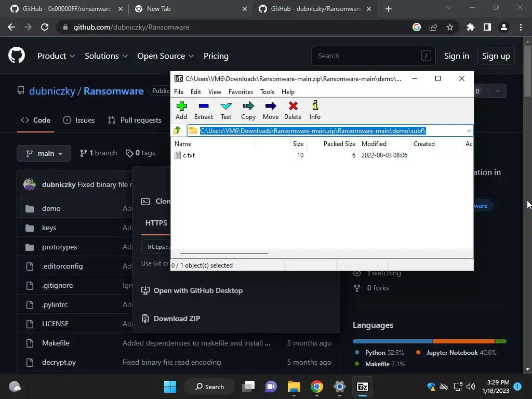Click the Sign in link
This screenshot has width=532, height=399.
click(456, 56)
